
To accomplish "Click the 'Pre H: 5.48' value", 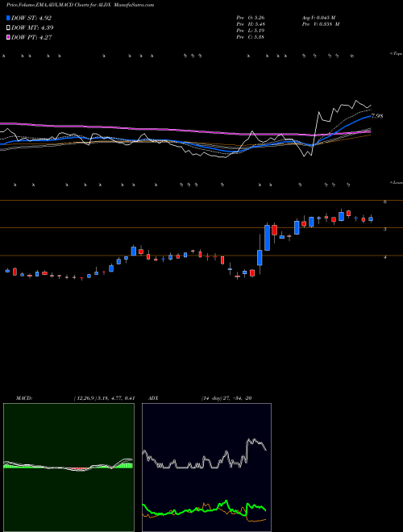I will pyautogui.click(x=251, y=24).
